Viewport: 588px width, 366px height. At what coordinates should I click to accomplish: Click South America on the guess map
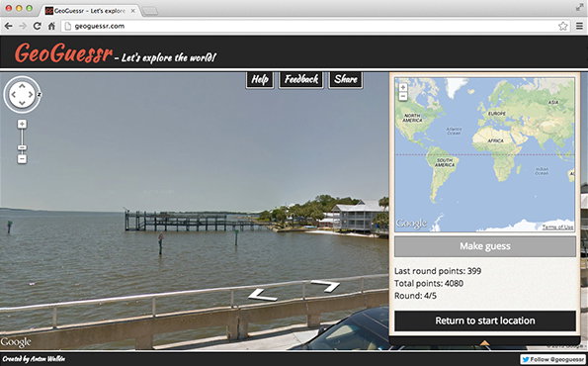click(x=445, y=162)
